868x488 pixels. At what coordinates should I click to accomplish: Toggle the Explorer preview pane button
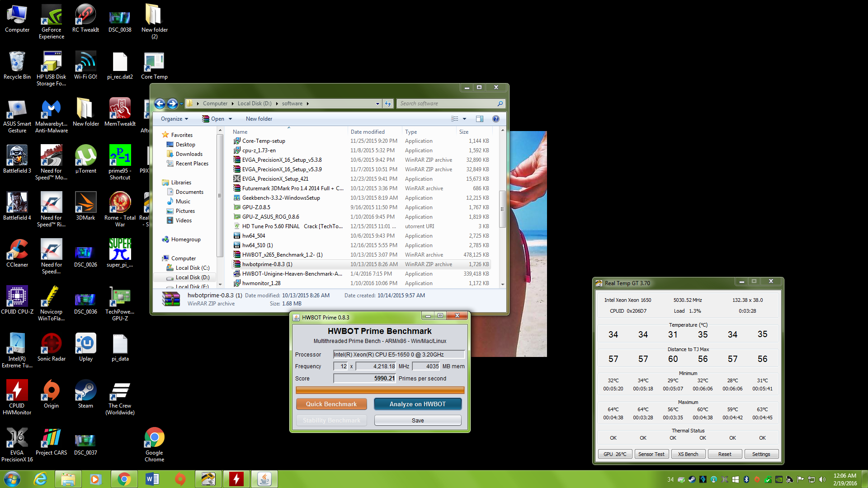(x=479, y=119)
